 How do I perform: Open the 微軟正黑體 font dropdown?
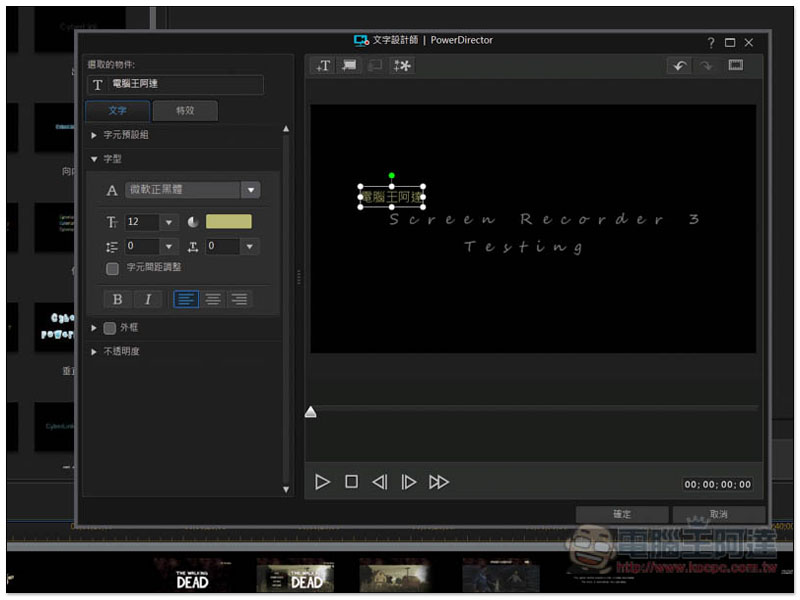click(x=251, y=190)
